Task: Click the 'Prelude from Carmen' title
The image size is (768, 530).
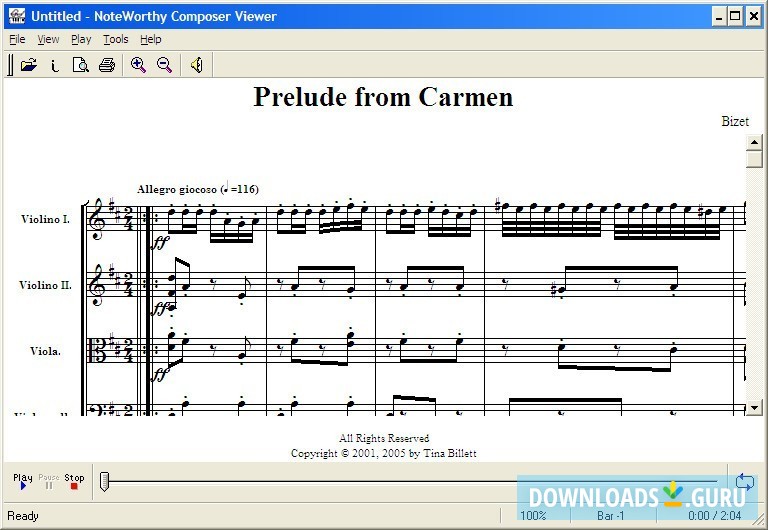Action: 383,96
